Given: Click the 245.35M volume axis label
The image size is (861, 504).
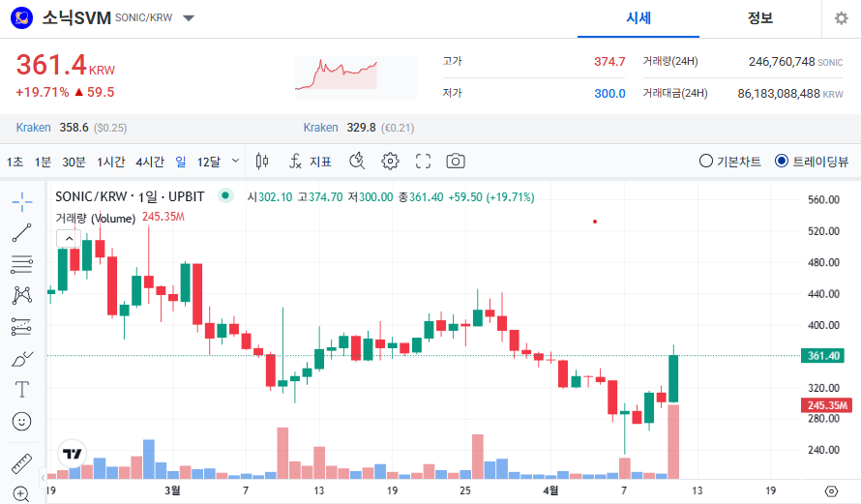Looking at the screenshot, I should pos(826,405).
